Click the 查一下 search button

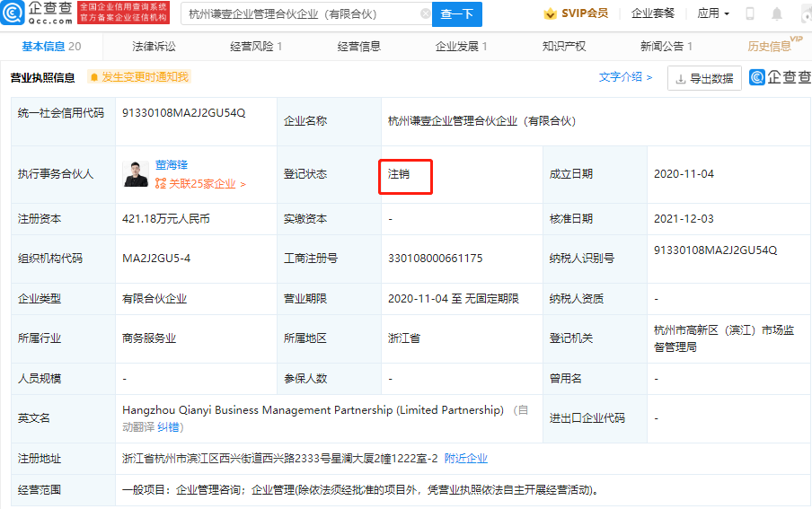457,14
